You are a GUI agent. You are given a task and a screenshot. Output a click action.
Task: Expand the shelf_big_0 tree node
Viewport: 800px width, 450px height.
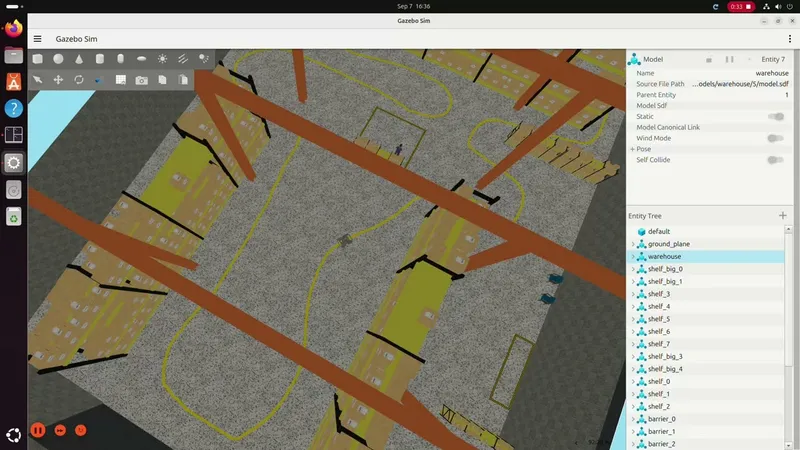point(633,269)
